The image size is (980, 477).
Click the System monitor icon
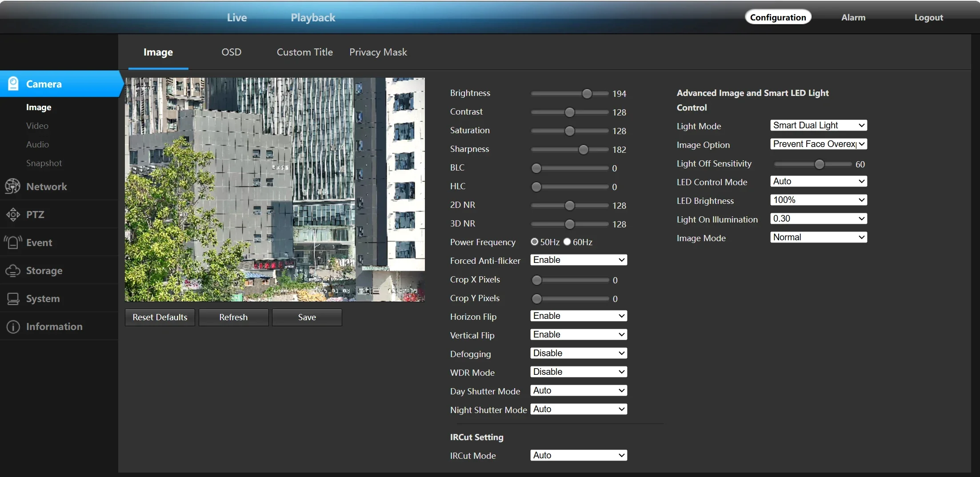click(13, 298)
